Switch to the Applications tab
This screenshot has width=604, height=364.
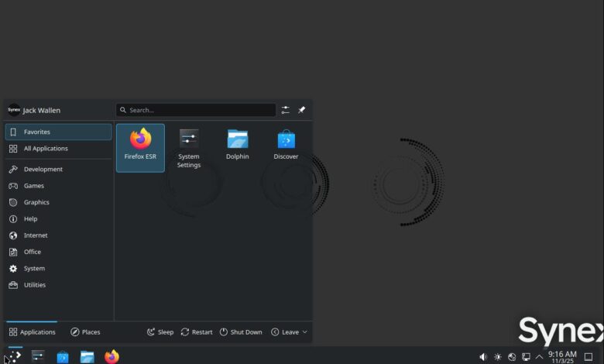pos(32,332)
